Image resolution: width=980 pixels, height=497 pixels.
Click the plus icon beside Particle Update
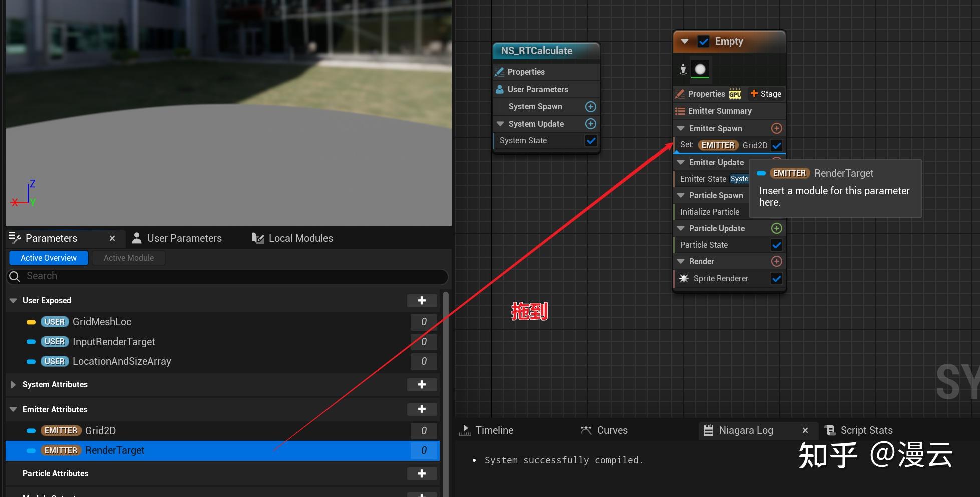pos(777,228)
